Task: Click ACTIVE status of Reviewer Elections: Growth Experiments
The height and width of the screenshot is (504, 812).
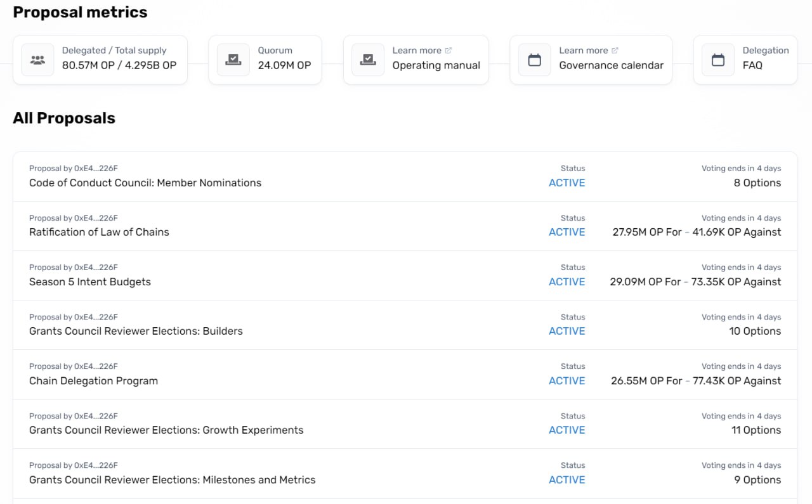Action: click(566, 430)
